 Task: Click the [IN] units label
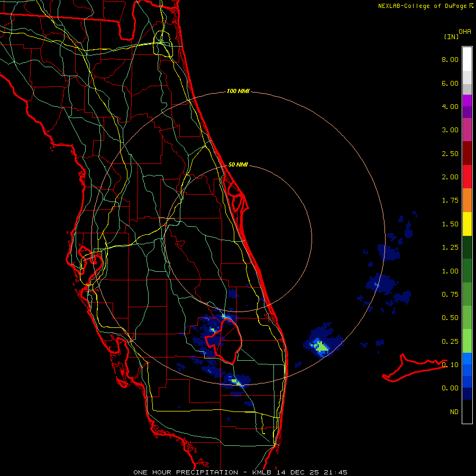pyautogui.click(x=451, y=36)
